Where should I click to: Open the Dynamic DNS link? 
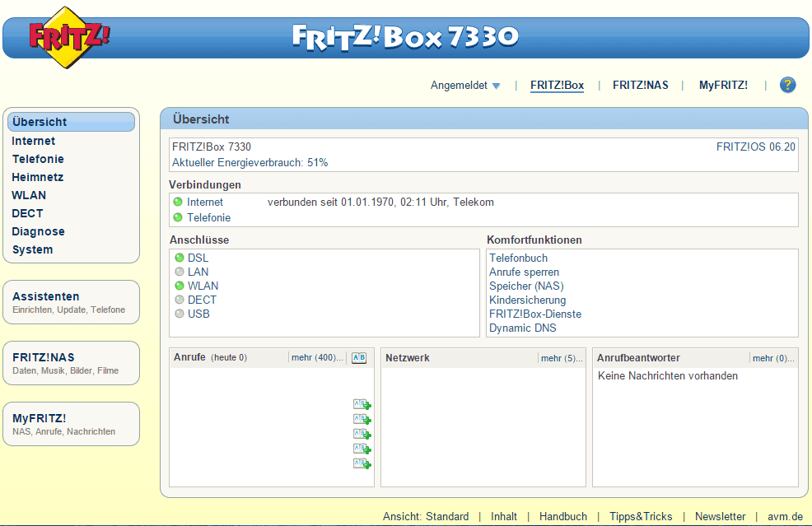tap(522, 328)
